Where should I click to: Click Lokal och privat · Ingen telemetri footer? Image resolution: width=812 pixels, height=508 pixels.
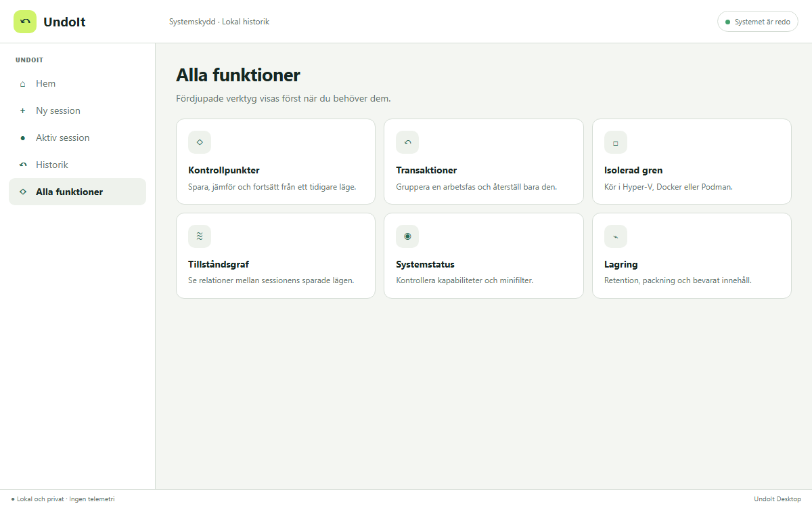point(63,499)
